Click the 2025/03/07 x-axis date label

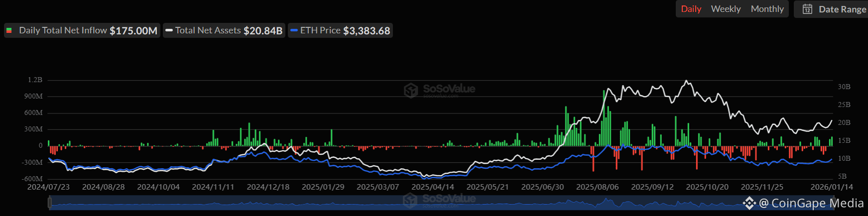378,187
